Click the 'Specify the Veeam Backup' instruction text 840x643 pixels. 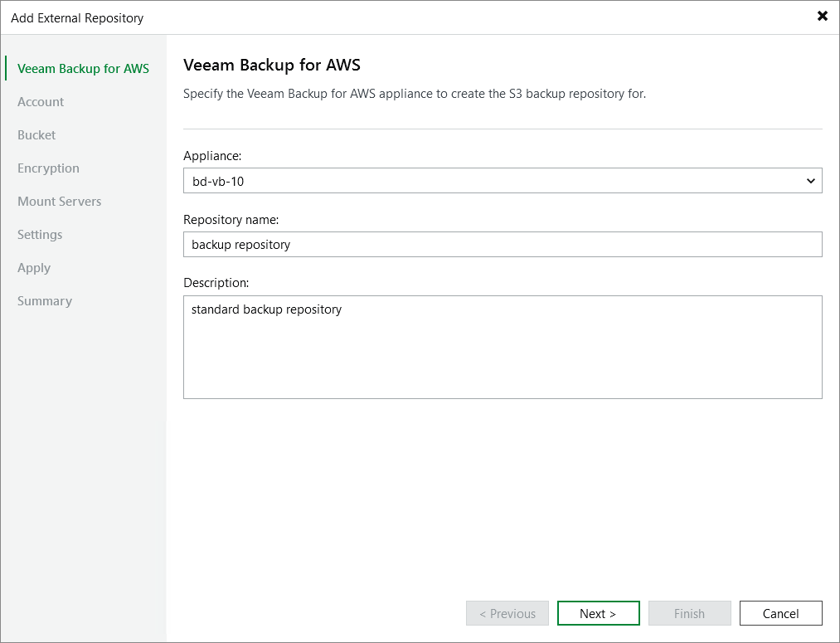click(415, 94)
